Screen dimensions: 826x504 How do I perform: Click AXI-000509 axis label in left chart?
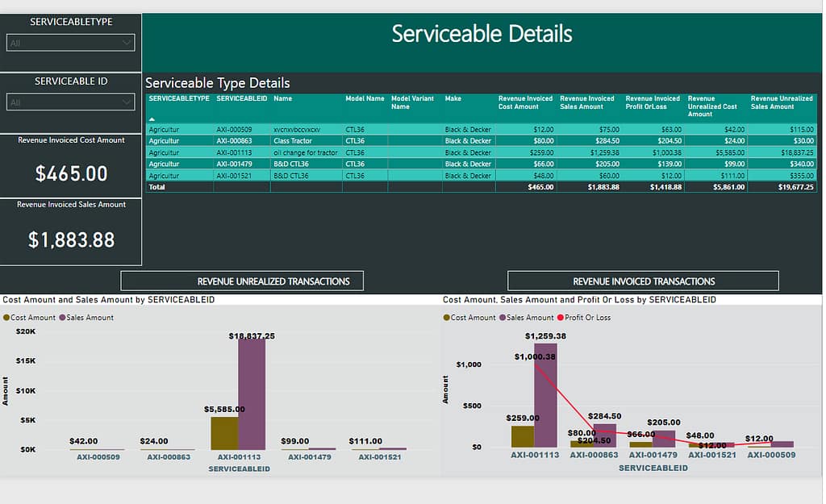[x=98, y=457]
